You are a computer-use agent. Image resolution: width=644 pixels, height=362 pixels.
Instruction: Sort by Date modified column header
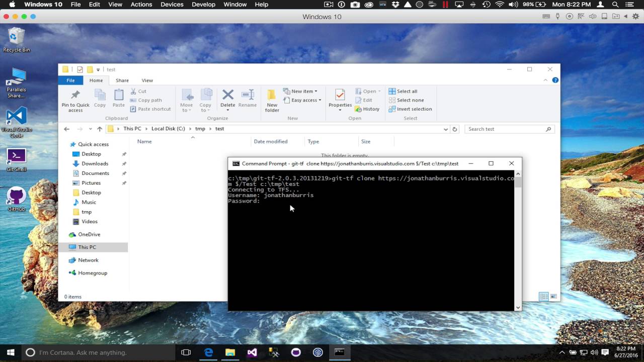pos(271,142)
